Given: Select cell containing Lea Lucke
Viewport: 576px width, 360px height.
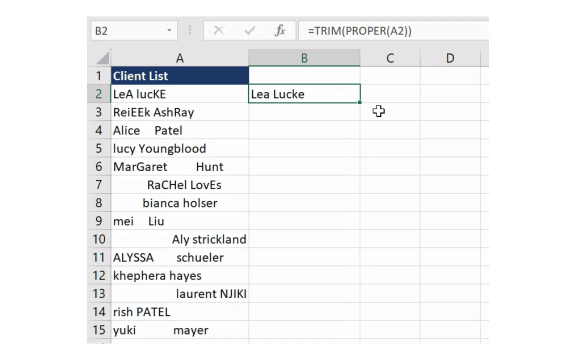Looking at the screenshot, I should 304,94.
